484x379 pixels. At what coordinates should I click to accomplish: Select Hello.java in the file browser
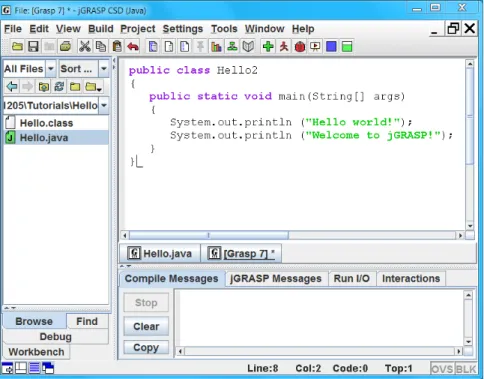(56, 138)
